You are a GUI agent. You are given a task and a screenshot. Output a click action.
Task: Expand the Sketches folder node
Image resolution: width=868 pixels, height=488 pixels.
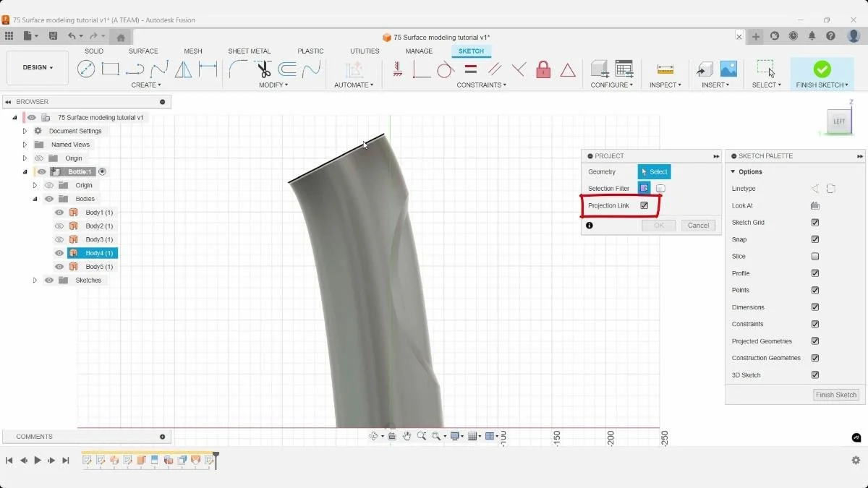pyautogui.click(x=35, y=281)
